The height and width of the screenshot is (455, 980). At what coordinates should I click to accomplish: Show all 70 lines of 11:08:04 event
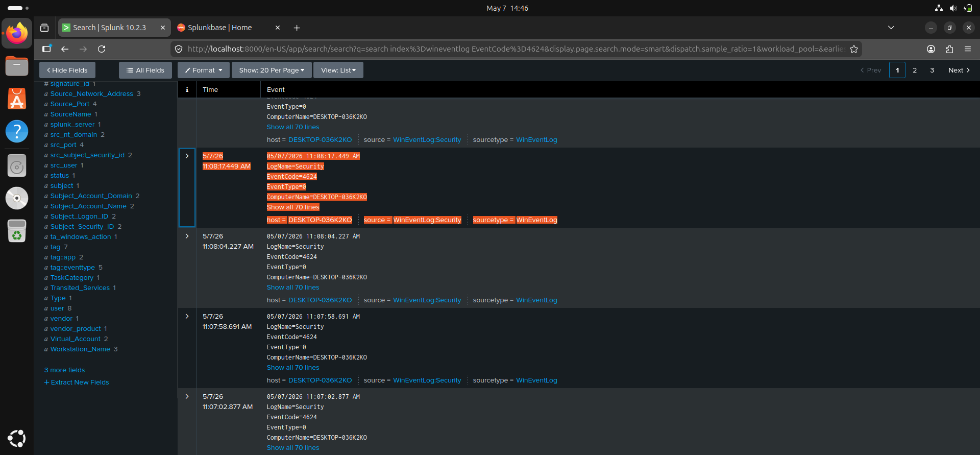(293, 288)
